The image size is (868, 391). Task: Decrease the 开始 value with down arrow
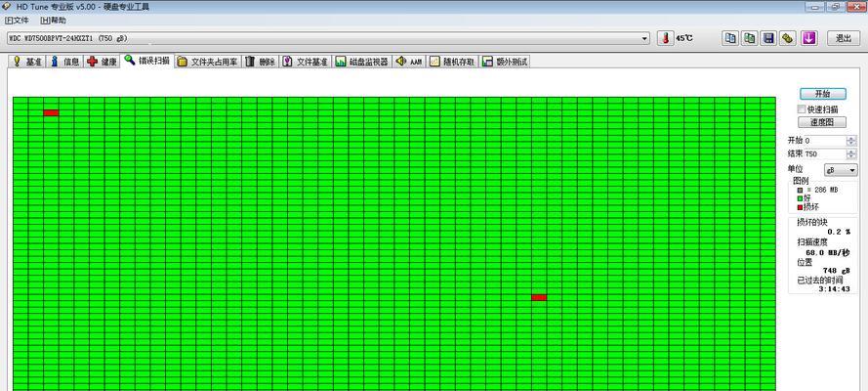coord(851,144)
